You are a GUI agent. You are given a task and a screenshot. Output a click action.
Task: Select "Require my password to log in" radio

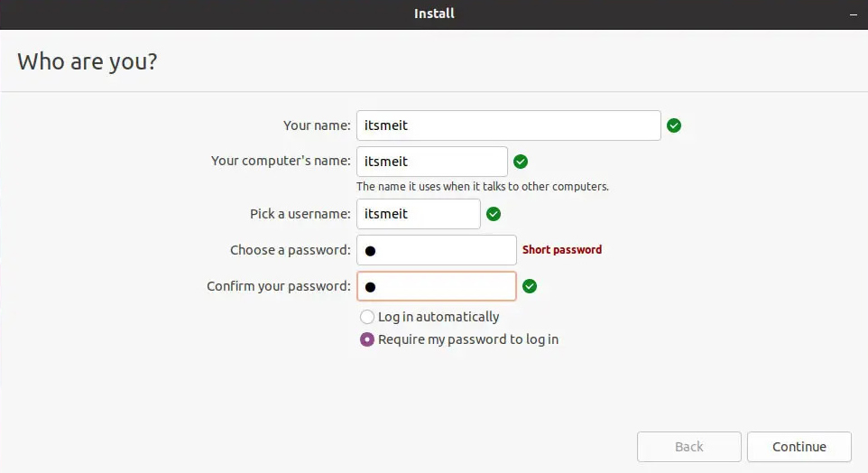click(367, 340)
